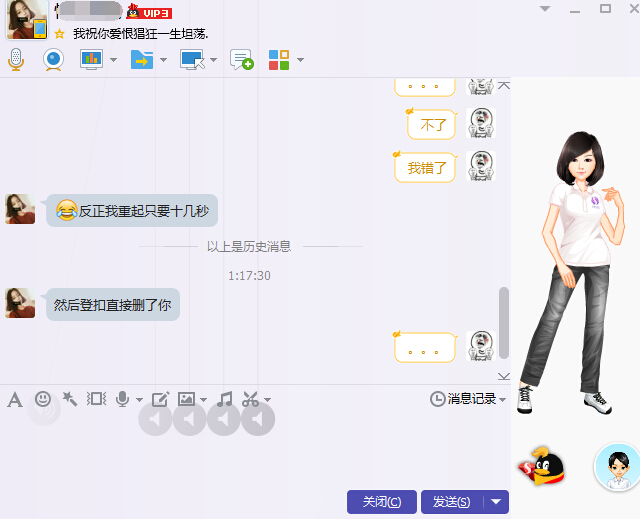The image size is (640, 519).
Task: Expand the send file options arrow
Action: 164,60
